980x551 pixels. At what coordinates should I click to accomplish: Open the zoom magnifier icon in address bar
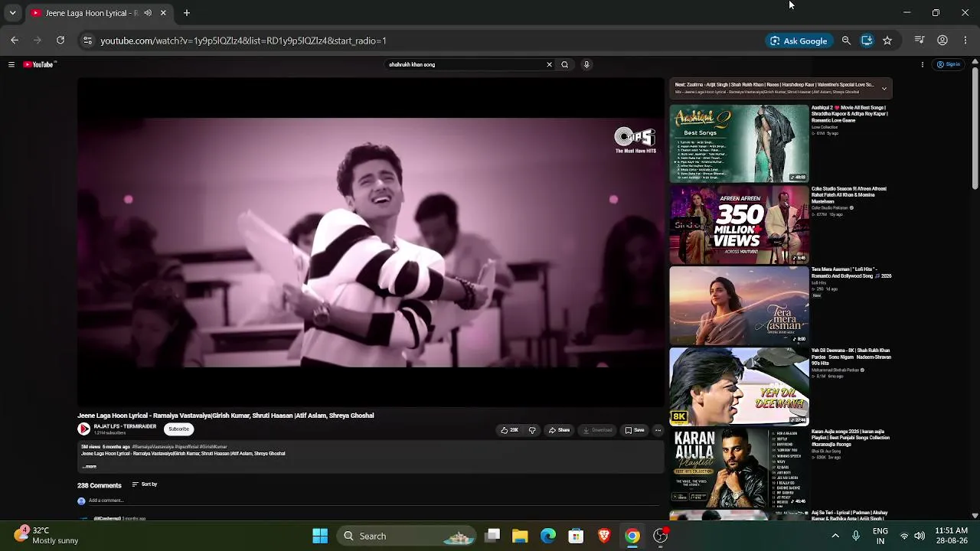(x=846, y=41)
